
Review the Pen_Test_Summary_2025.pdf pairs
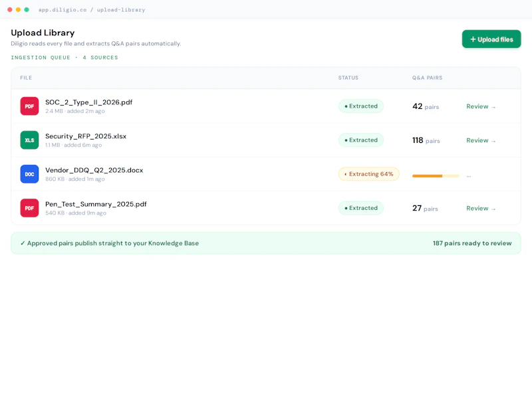481,208
